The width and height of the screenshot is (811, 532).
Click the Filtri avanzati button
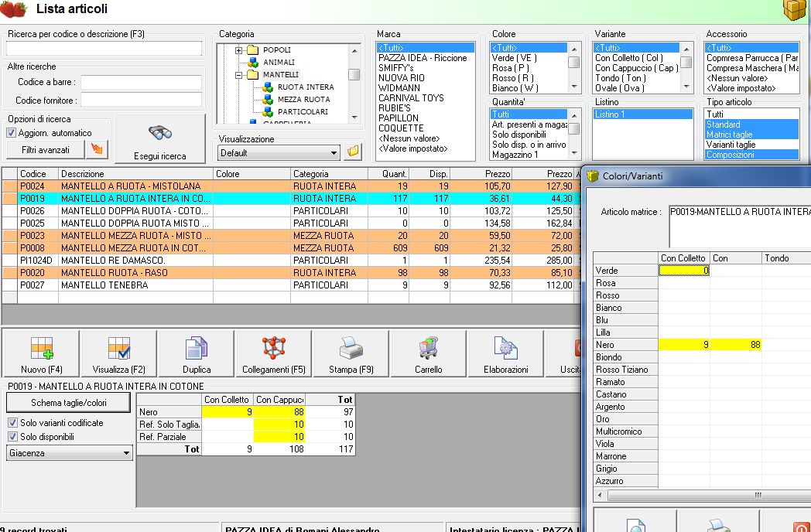point(46,149)
